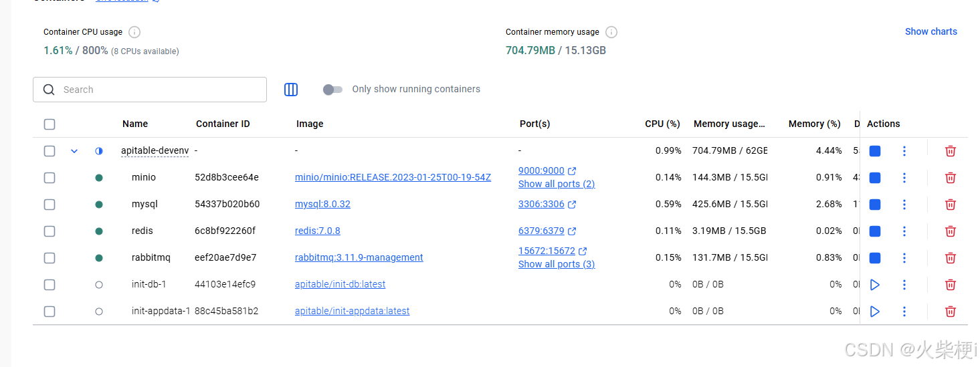
Task: Click container ID 6c8bf922260f
Action: click(225, 231)
